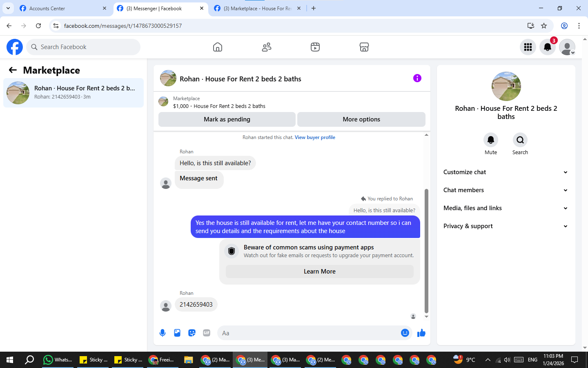Click the chat scrollbar thumb
588x368 pixels.
point(426,251)
